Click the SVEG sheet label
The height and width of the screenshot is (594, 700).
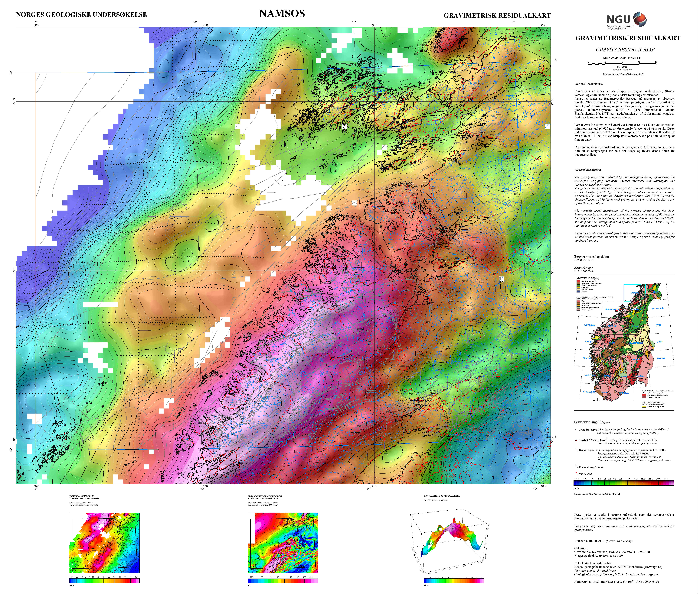pos(659,325)
